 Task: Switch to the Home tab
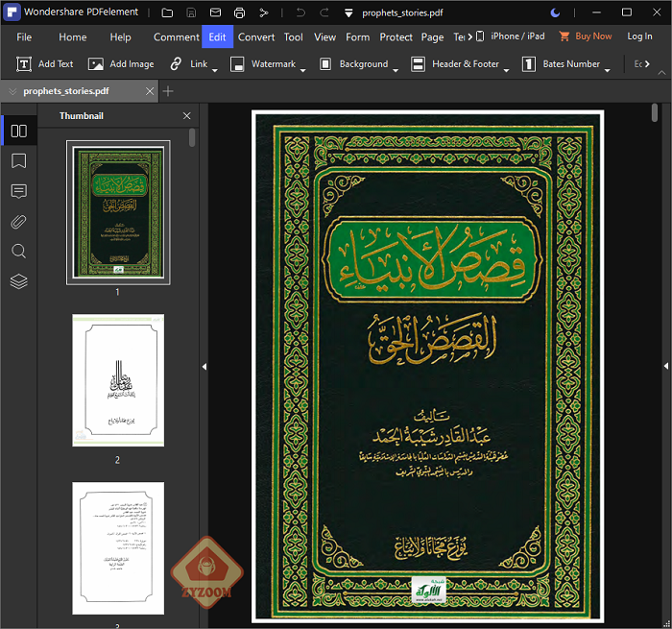pos(72,37)
